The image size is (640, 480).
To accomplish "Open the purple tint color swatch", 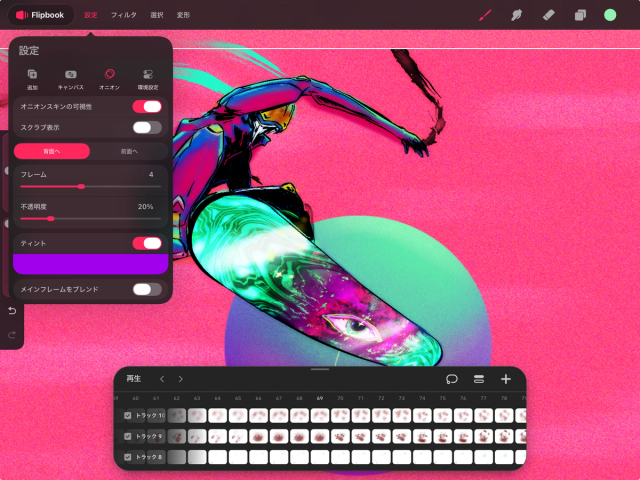I will click(91, 264).
